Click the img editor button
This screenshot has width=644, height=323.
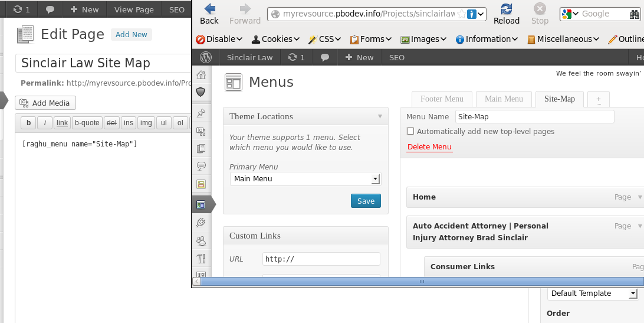pyautogui.click(x=146, y=123)
